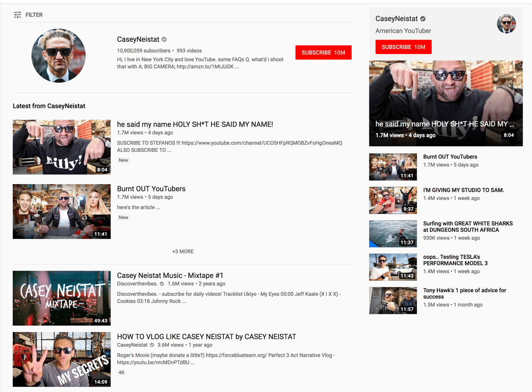Image resolution: width=532 pixels, height=392 pixels.
Task: Click the 4K quality badge
Action: pyautogui.click(x=121, y=372)
